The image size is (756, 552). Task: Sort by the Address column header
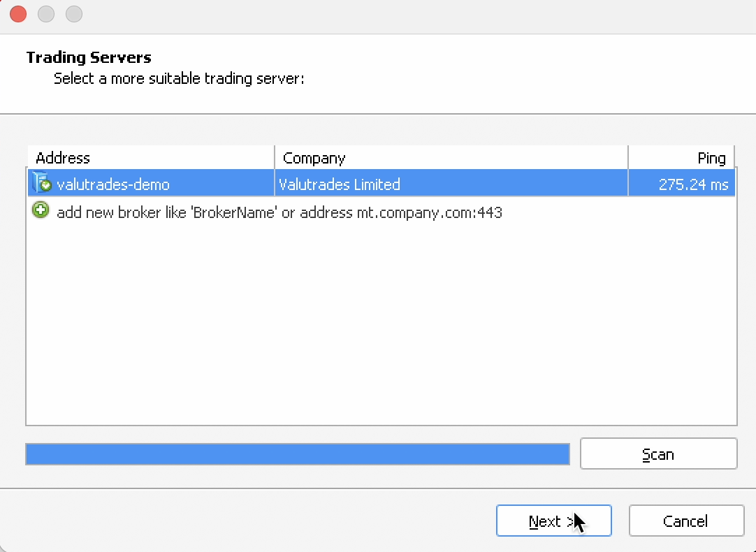[150, 158]
